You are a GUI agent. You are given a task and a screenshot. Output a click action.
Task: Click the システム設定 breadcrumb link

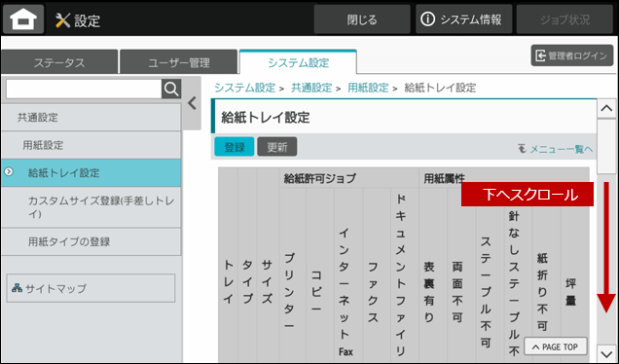click(244, 88)
